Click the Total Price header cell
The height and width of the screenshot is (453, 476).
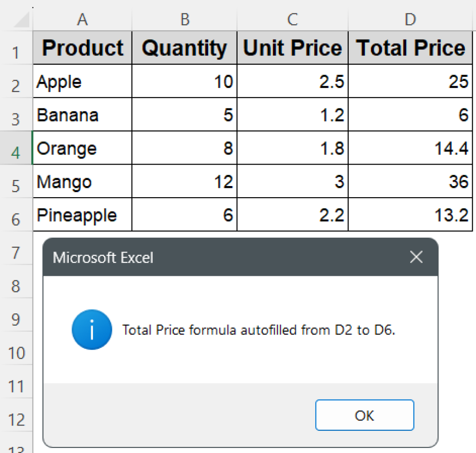(x=410, y=48)
